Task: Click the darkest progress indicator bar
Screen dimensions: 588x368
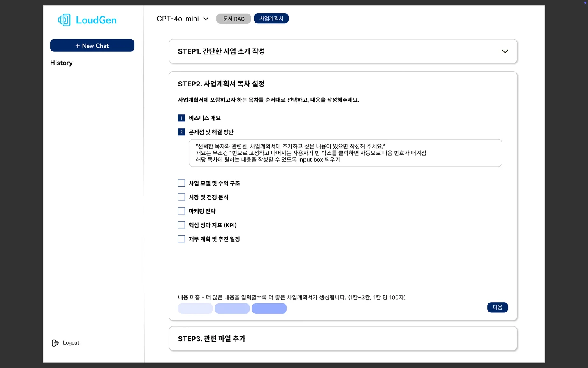Action: (269, 308)
